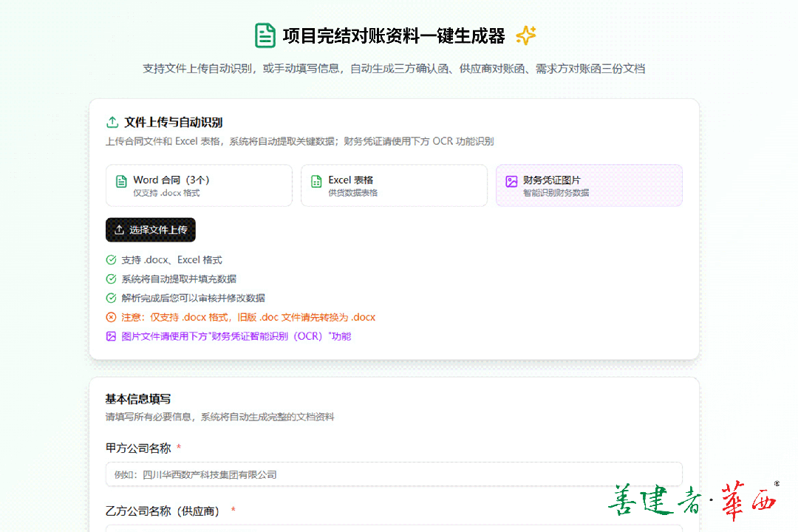Select the Word 合同（3个） upload card

[199, 185]
